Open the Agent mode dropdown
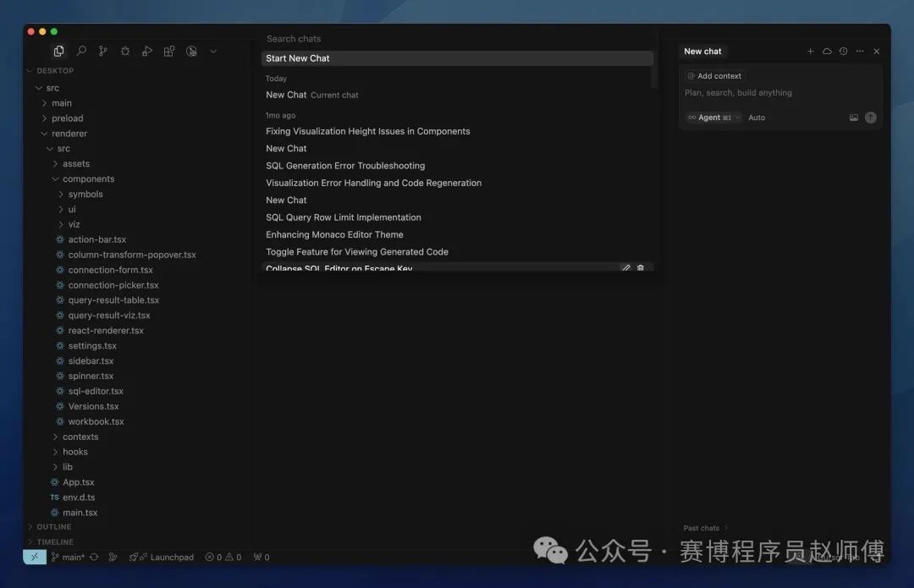The image size is (914, 588). click(713, 118)
